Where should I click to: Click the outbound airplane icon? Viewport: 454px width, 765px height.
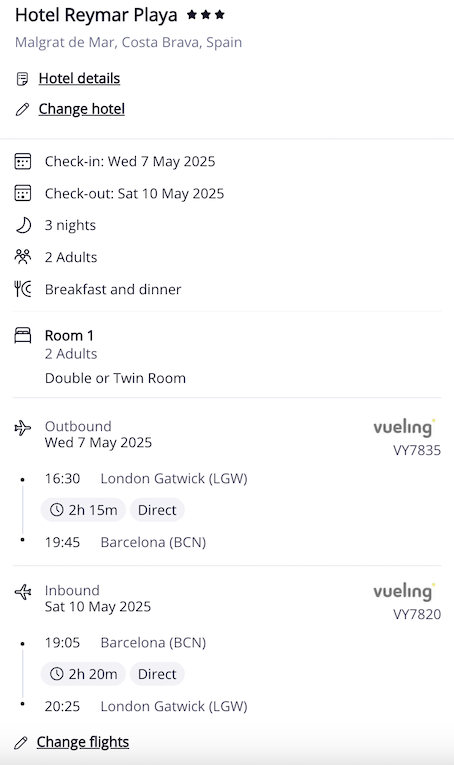coord(23,428)
